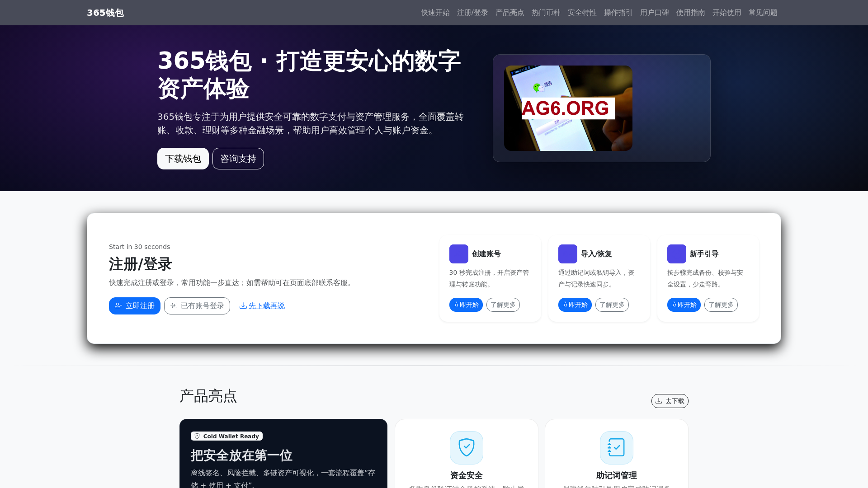Screen dimensions: 868x488
Task: Click the 365钱包 logo in header
Action: (105, 13)
